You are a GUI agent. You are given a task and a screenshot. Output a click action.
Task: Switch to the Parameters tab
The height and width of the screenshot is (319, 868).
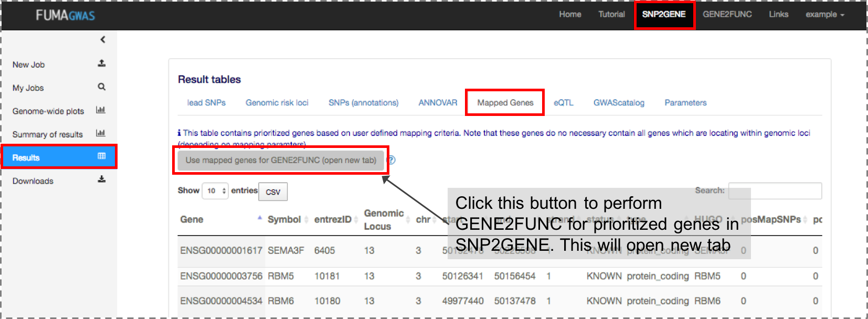(685, 103)
